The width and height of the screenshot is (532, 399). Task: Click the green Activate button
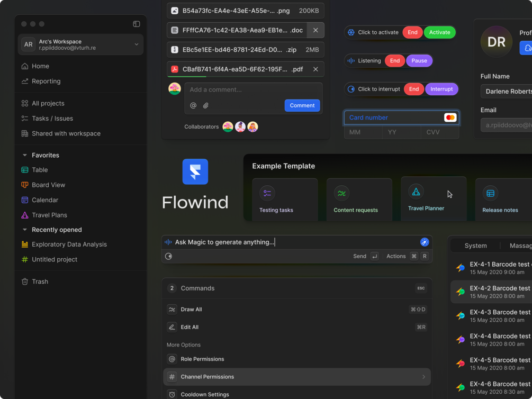440,32
